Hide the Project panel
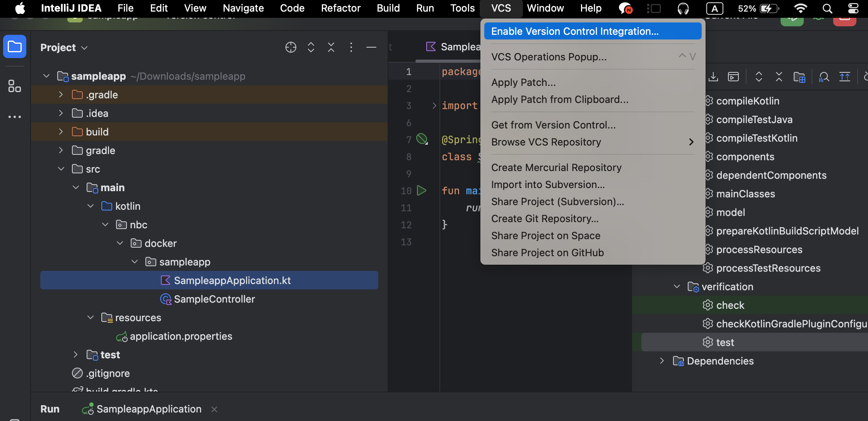The height and width of the screenshot is (421, 868). 371,47
